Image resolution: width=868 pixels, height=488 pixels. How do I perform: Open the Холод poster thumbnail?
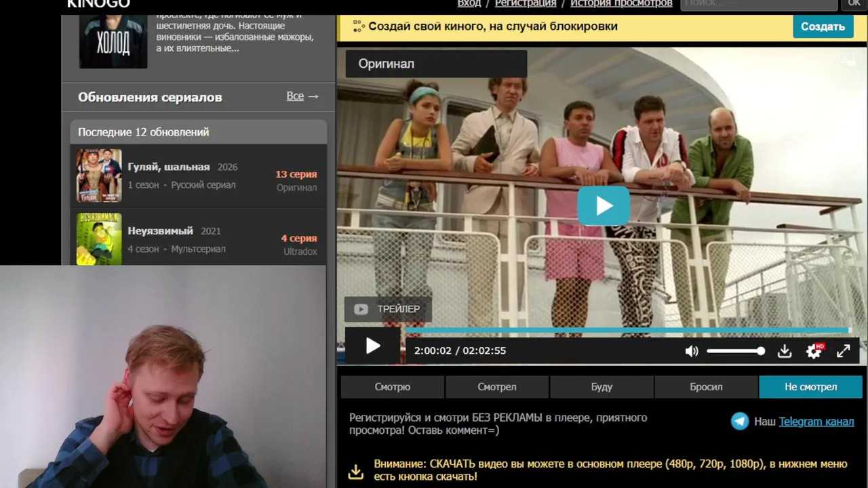pos(113,41)
